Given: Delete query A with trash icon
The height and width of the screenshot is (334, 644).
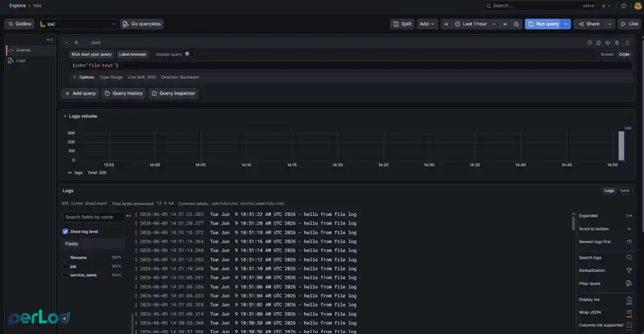Looking at the screenshot, I should [x=617, y=43].
